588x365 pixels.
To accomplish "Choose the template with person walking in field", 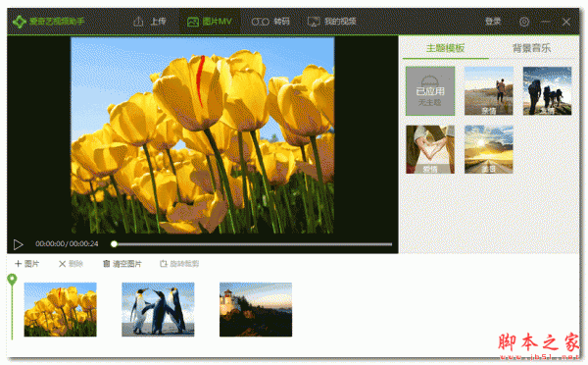I will point(489,91).
